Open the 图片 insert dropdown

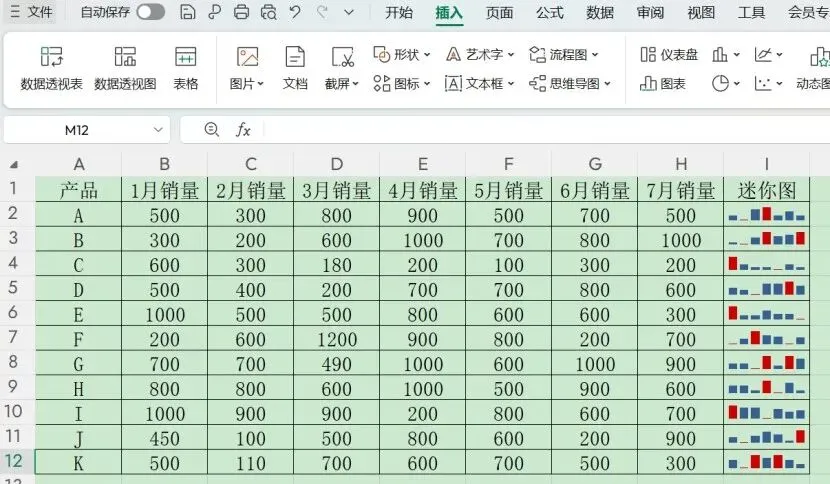point(247,68)
